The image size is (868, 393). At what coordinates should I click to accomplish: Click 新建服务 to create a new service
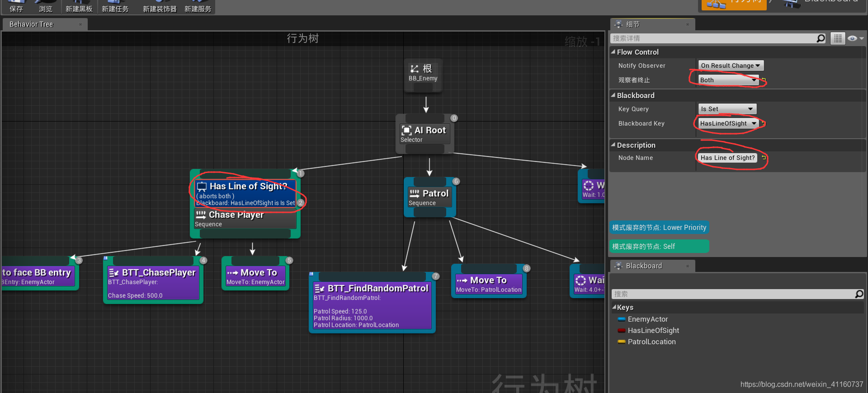pos(198,6)
